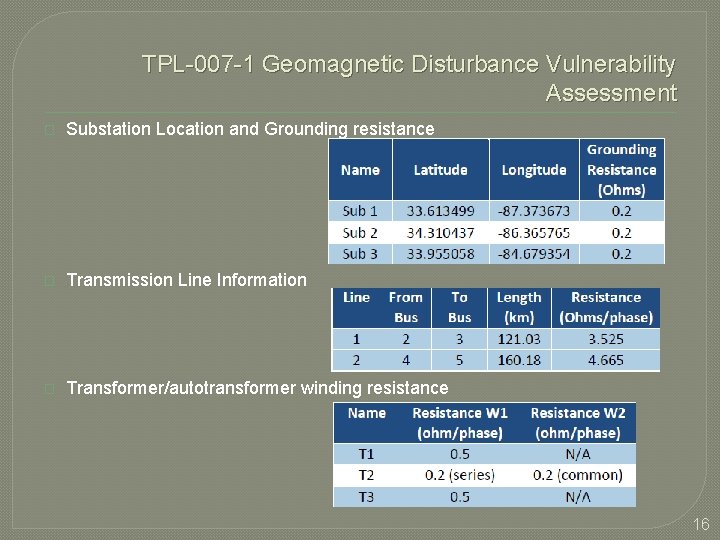Click the 0.2 grounding resistance for Sub 3

pyautogui.click(x=622, y=254)
